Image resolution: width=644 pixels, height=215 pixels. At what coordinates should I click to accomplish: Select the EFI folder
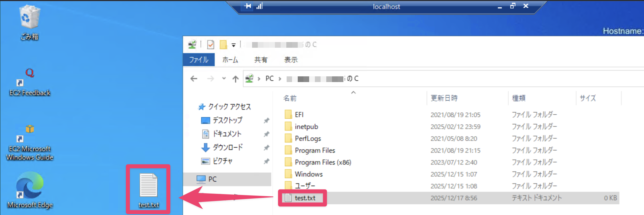coord(299,115)
